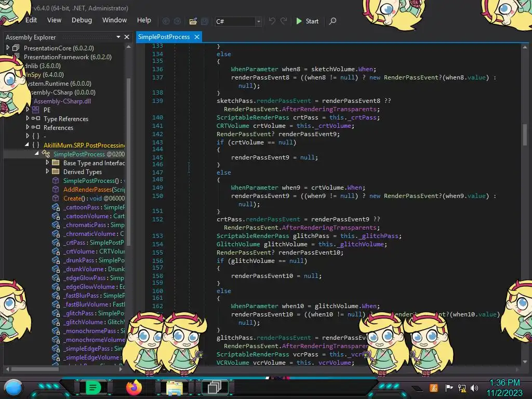The image size is (532, 399).
Task: Expand the Derived Types folder
Action: pos(47,171)
